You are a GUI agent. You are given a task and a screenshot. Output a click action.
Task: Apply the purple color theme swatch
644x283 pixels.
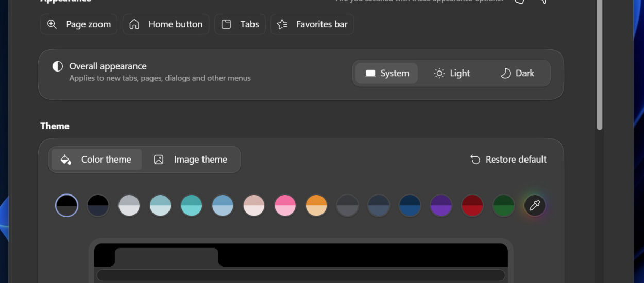[x=441, y=206]
